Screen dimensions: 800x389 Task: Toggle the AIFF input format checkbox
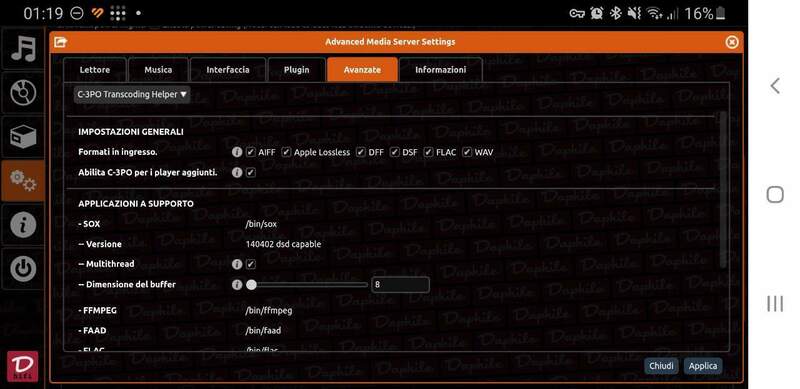[251, 152]
